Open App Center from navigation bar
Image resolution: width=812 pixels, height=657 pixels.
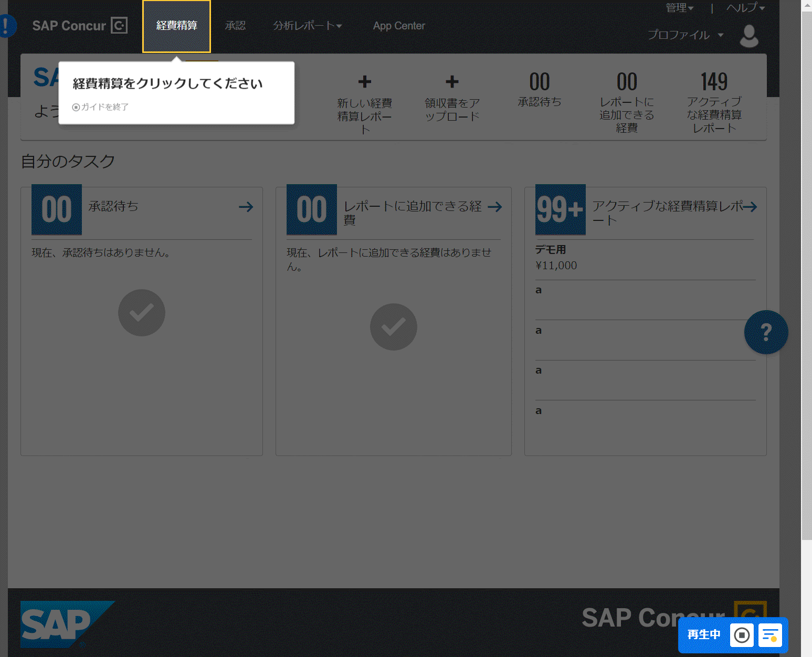click(399, 26)
